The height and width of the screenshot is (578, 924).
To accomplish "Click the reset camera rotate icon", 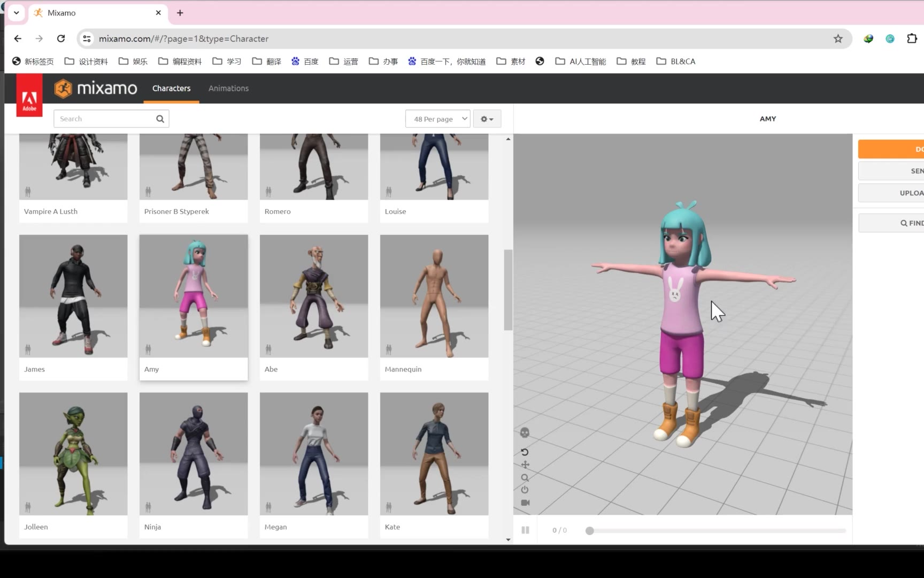I will click(525, 452).
